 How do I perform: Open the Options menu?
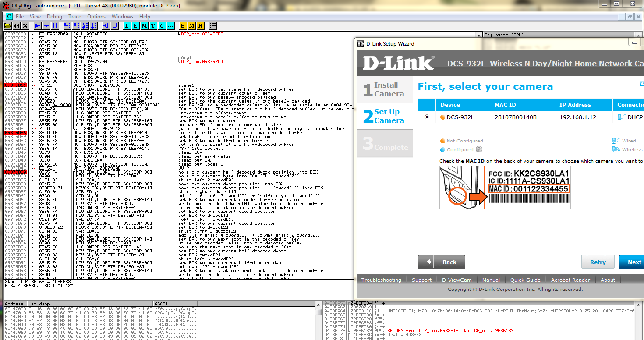96,17
